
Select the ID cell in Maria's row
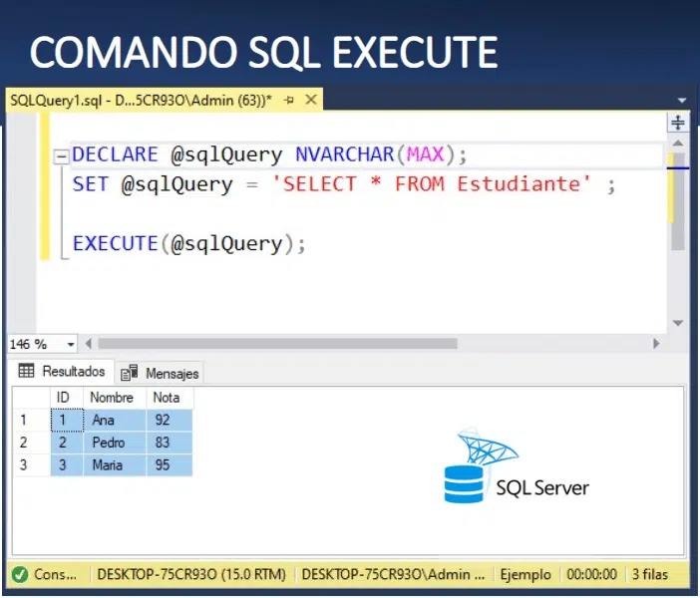[67, 465]
